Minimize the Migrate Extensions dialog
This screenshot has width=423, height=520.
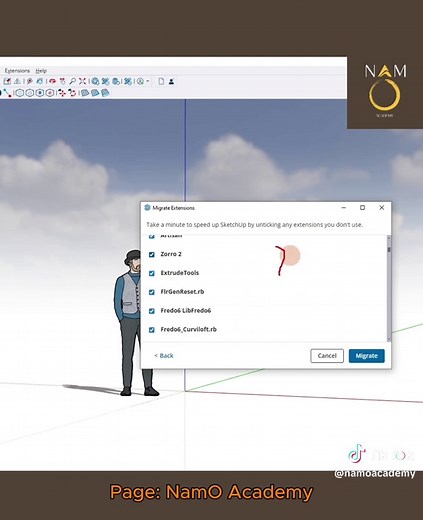click(344, 208)
